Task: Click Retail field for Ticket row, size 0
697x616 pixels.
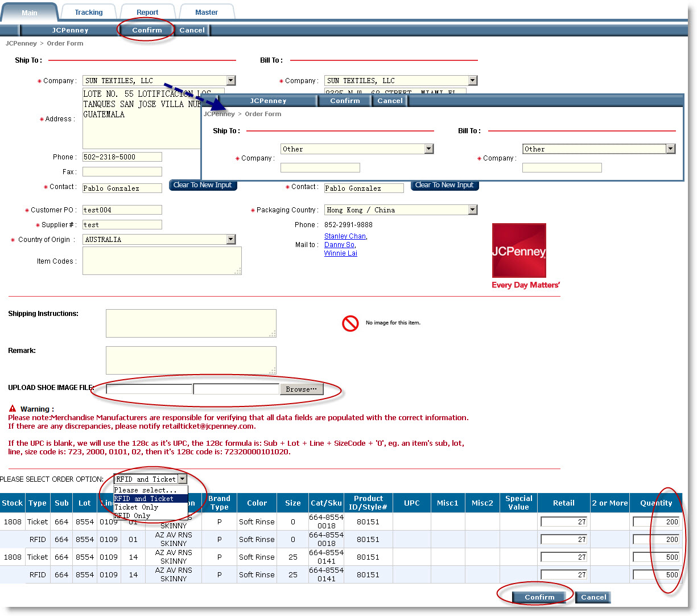Action: [x=564, y=522]
